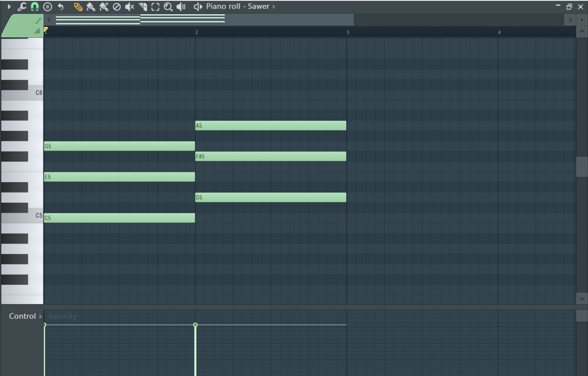Click bar 3 on the timeline ruler
588x376 pixels.
(x=348, y=32)
